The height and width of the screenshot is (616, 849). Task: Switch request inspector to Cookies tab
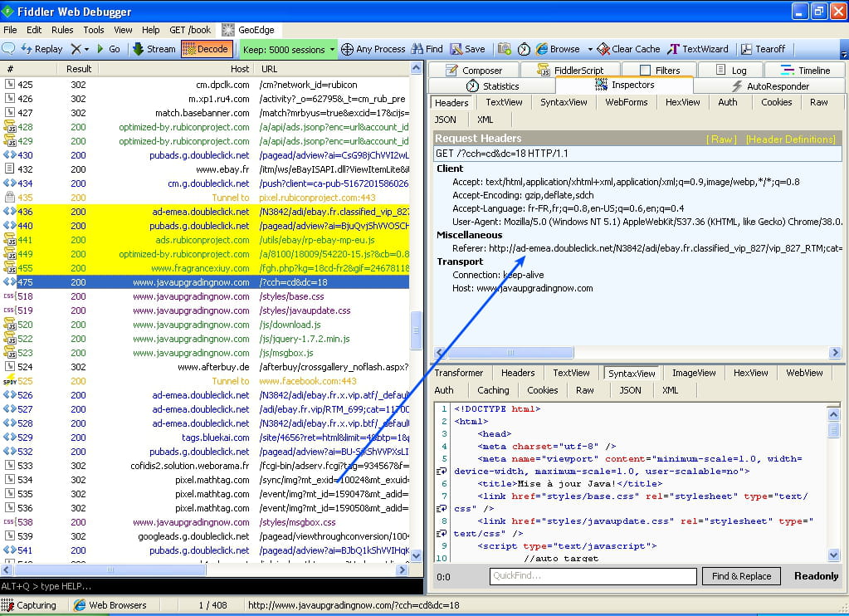pyautogui.click(x=777, y=102)
